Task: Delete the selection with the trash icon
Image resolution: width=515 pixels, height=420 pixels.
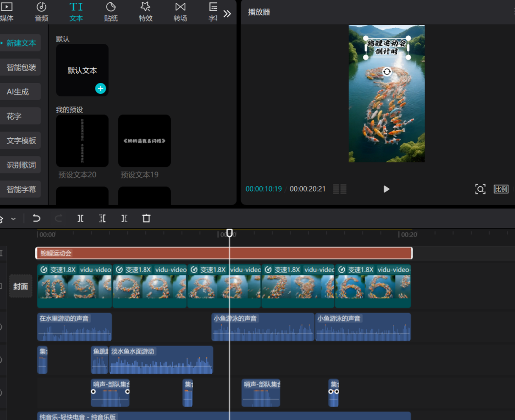Action: [x=146, y=218]
